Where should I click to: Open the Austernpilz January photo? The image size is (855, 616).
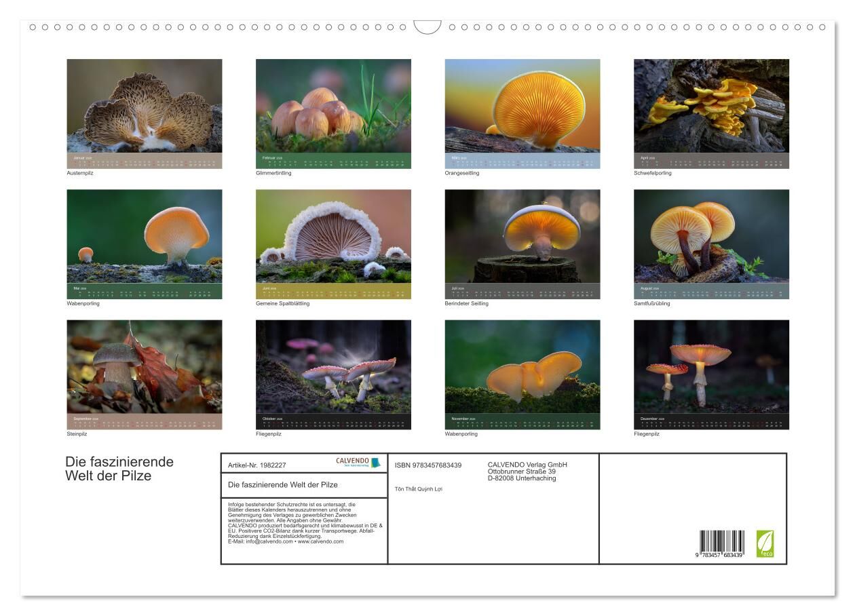coord(145,106)
